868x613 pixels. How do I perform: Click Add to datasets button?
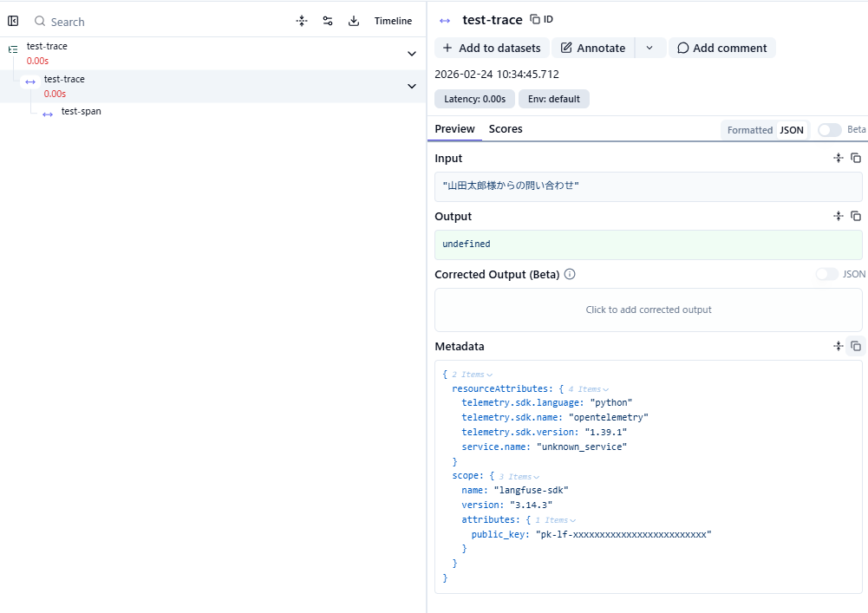pyautogui.click(x=491, y=48)
